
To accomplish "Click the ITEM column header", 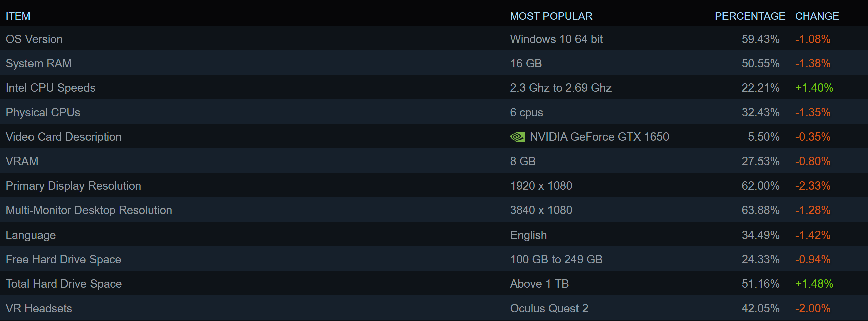I will [18, 16].
